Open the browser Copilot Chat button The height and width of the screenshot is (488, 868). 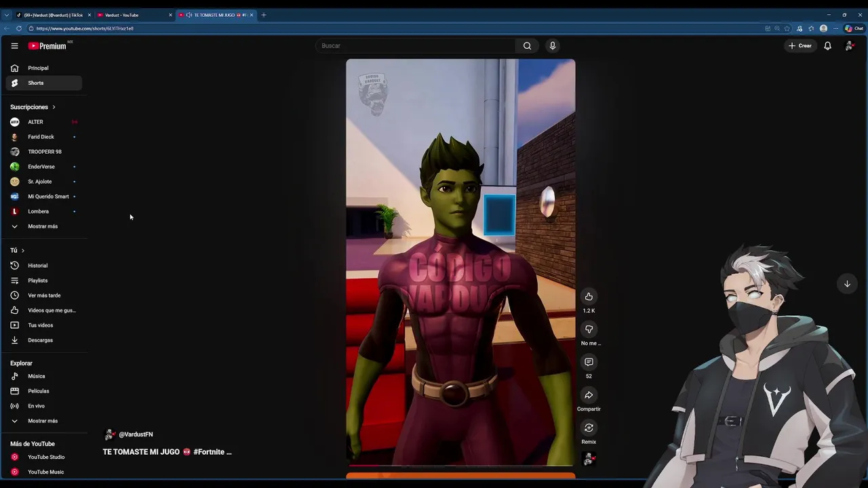point(854,28)
